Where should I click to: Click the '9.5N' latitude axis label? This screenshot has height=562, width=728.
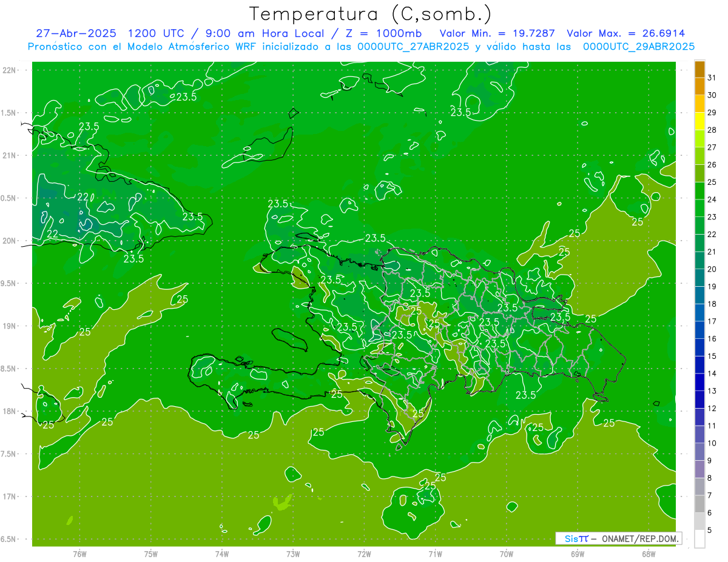pos(9,283)
